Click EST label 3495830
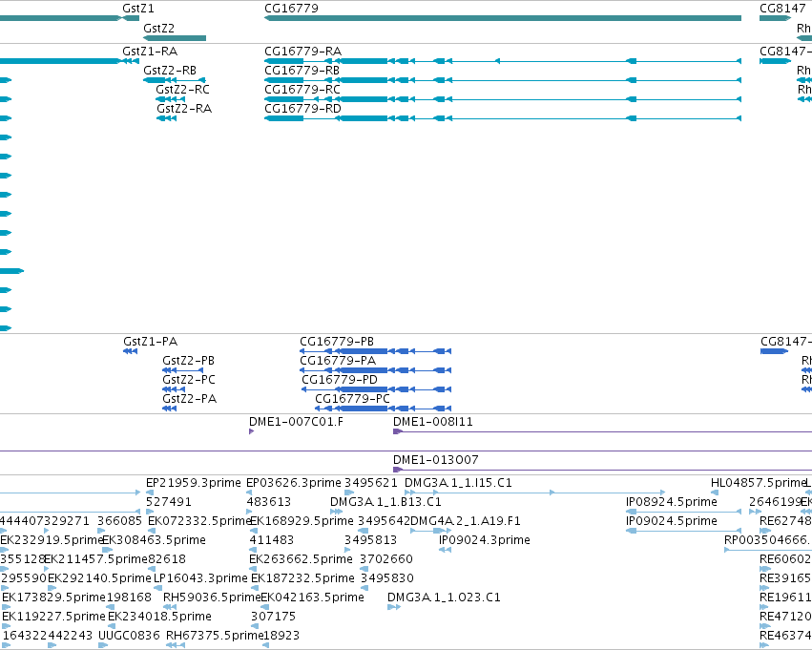 pos(387,578)
